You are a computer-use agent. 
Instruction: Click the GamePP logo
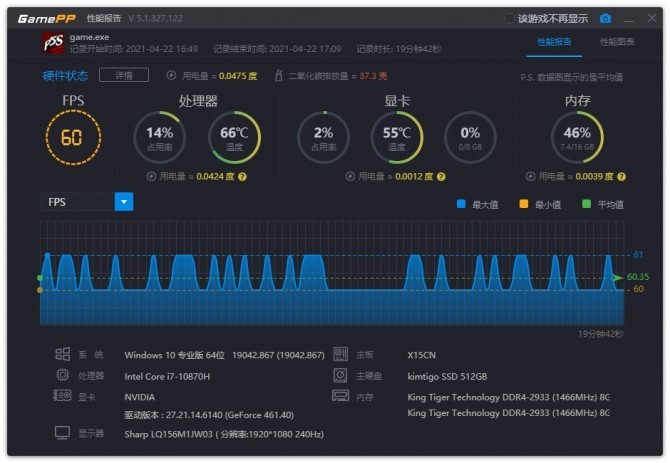pyautogui.click(x=47, y=19)
